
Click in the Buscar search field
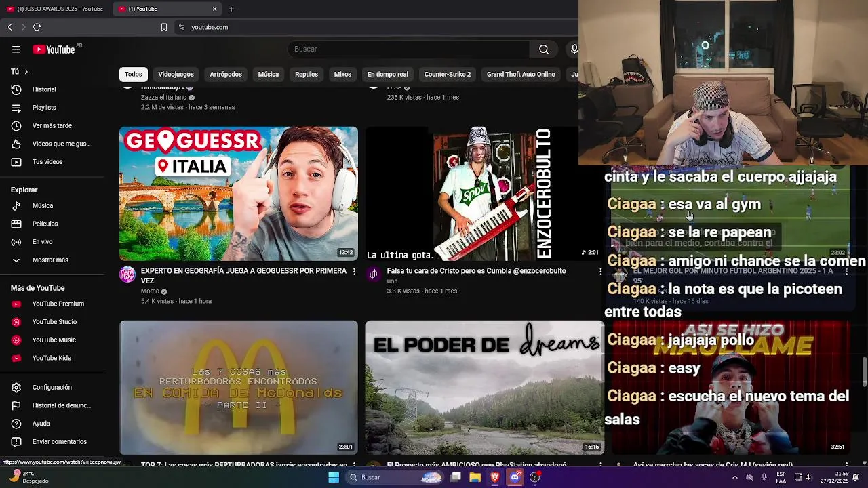pos(409,49)
